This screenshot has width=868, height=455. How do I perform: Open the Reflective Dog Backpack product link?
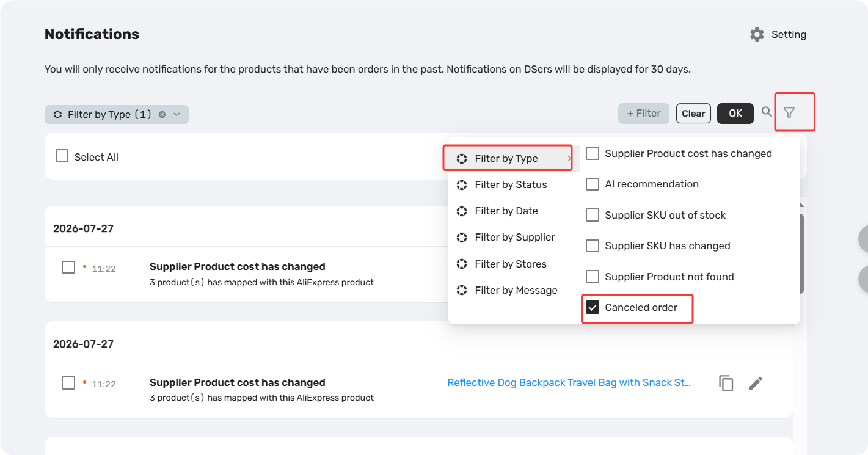pos(569,383)
